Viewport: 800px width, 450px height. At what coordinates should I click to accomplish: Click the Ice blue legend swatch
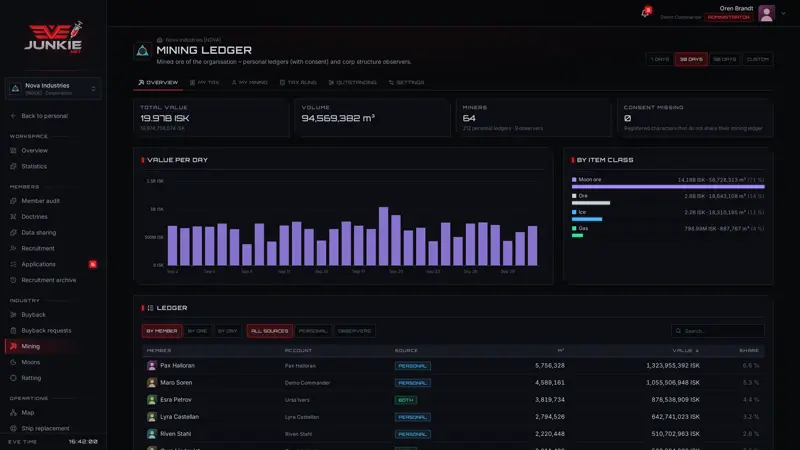coord(574,212)
